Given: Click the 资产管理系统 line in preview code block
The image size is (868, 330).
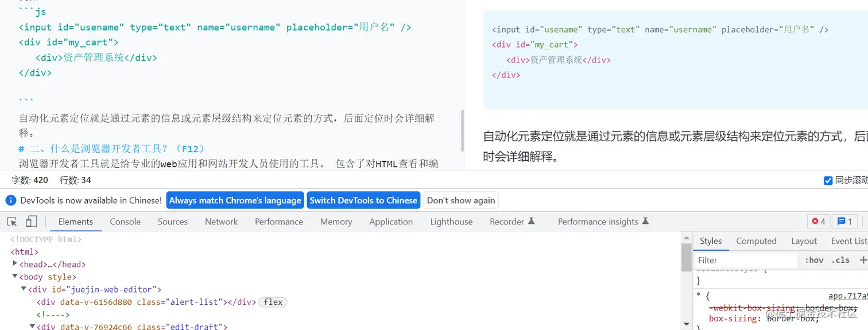Looking at the screenshot, I should click(559, 60).
